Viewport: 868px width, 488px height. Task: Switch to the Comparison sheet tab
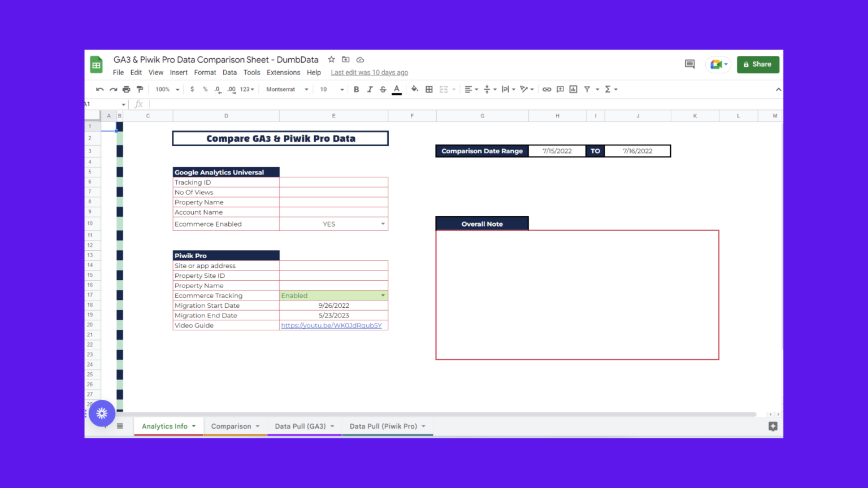(232, 426)
